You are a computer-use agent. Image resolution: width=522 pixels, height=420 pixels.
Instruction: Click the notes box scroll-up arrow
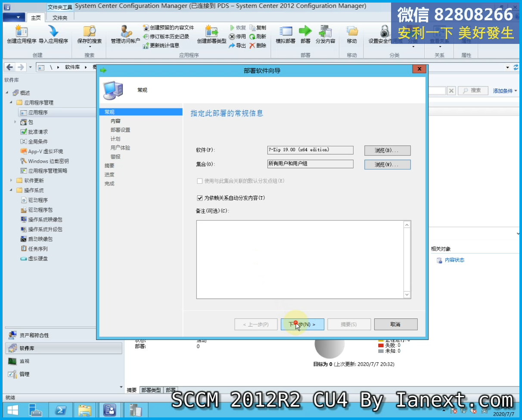click(x=407, y=225)
